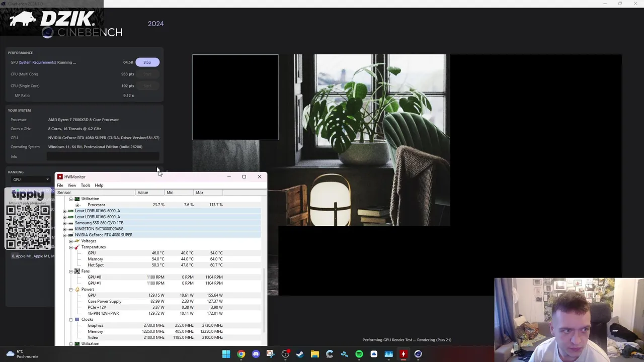Expand the GPU Voltages section
Image resolution: width=644 pixels, height=362 pixels.
click(71, 241)
